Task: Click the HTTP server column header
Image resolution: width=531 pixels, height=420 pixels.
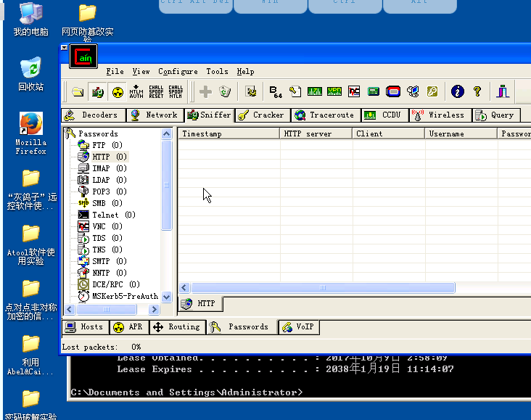Action: [316, 133]
